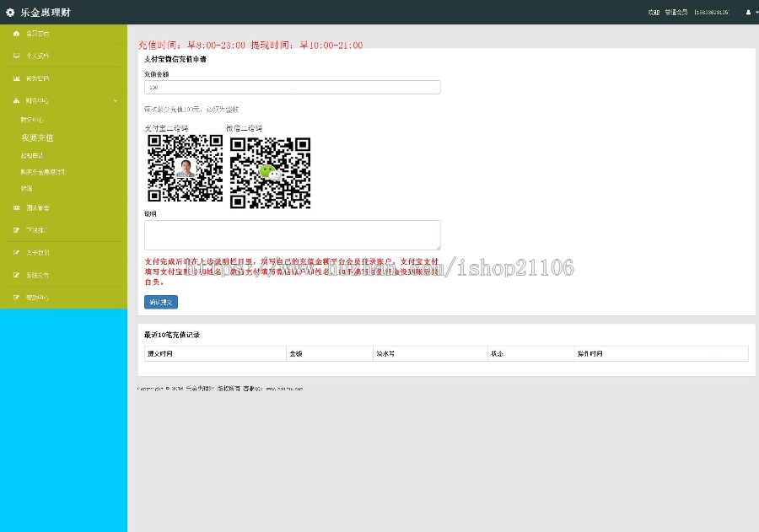This screenshot has height=532, width=759.
Task: Click the edit icon next to 下级推广
Action: coord(15,230)
